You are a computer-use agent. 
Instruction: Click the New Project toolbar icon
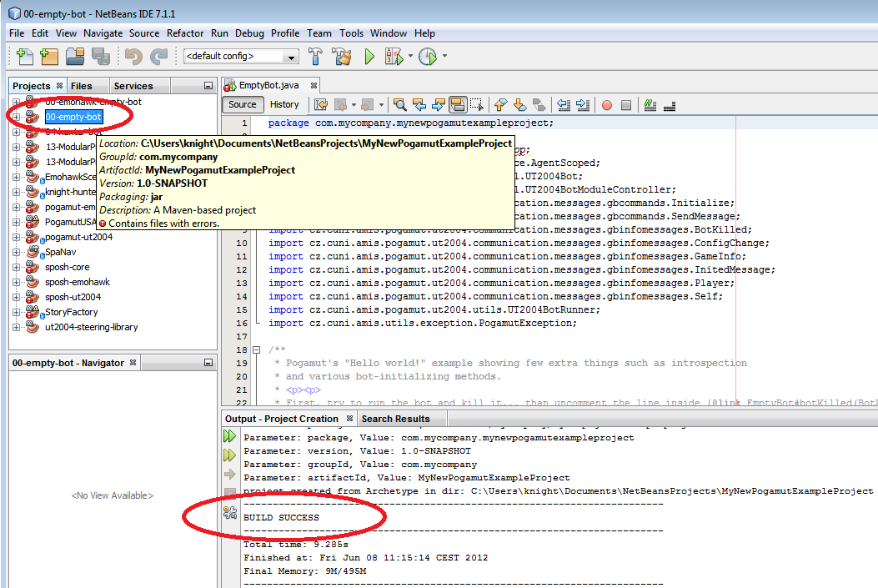49,56
